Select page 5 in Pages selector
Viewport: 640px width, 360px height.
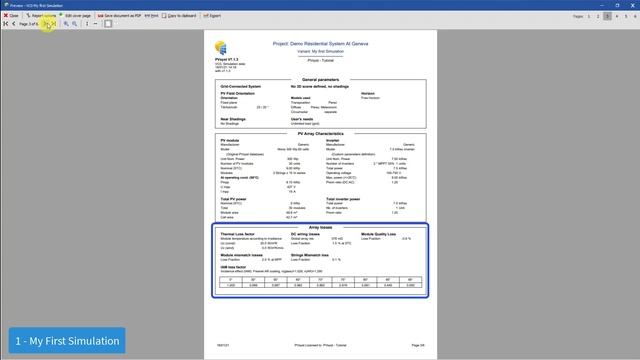626,16
